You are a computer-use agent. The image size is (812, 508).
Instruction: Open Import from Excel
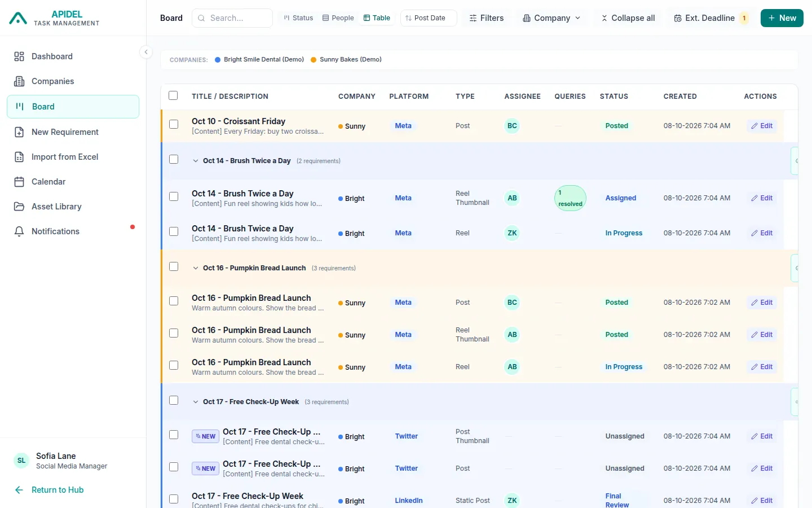tap(73, 157)
